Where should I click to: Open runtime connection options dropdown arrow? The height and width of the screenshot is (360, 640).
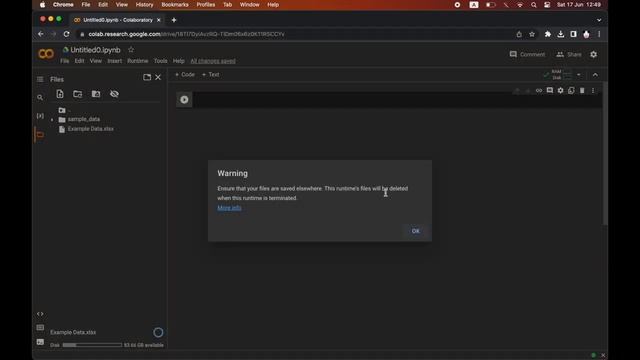579,75
